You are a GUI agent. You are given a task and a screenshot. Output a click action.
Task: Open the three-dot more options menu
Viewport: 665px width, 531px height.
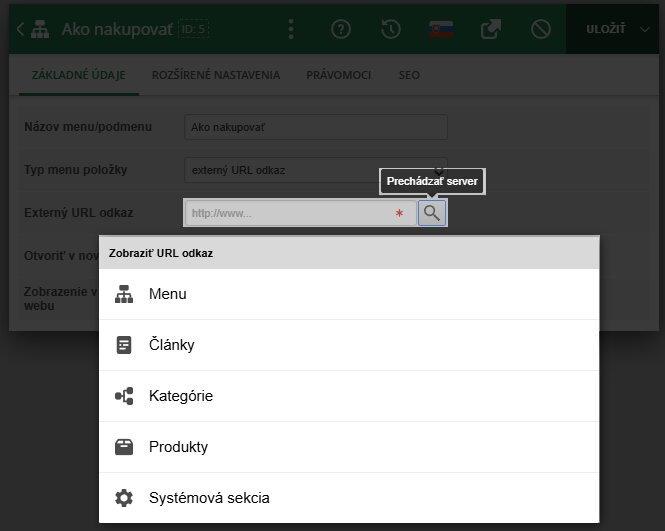(291, 29)
